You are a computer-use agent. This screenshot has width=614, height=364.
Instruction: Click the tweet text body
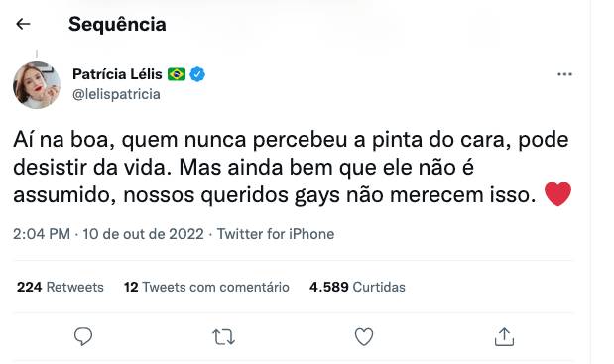292,168
